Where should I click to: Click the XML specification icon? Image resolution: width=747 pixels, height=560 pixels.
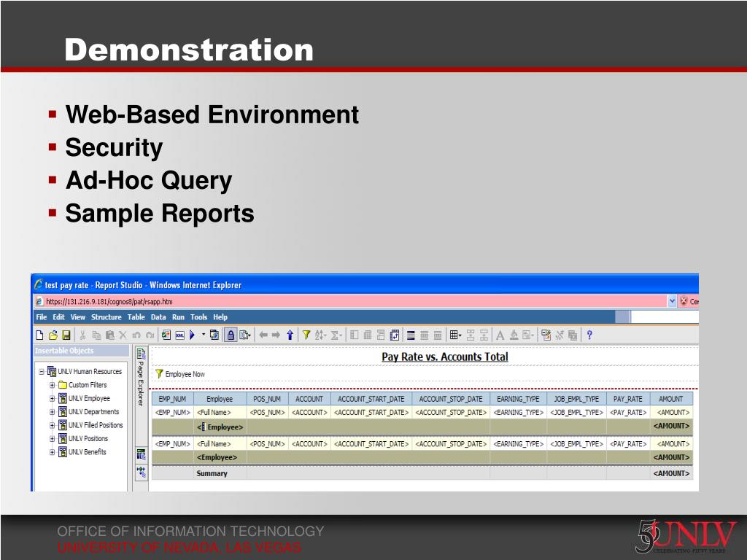click(x=179, y=335)
